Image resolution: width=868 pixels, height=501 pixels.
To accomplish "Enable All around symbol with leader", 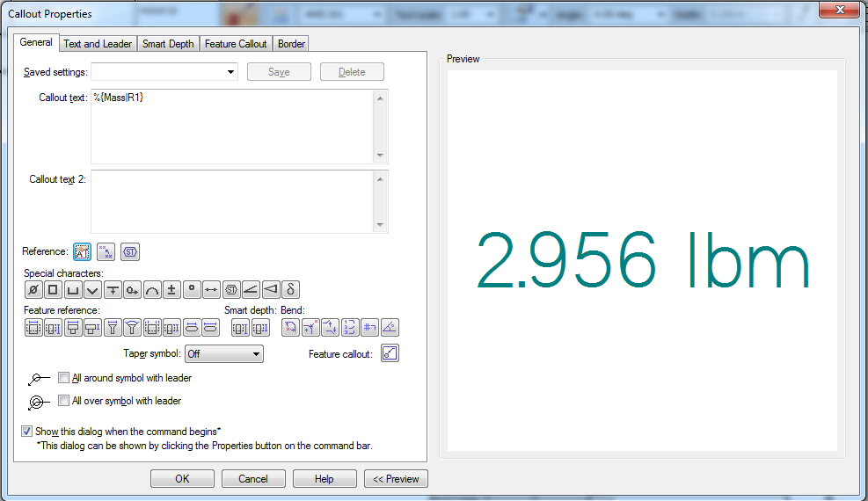I will point(63,378).
